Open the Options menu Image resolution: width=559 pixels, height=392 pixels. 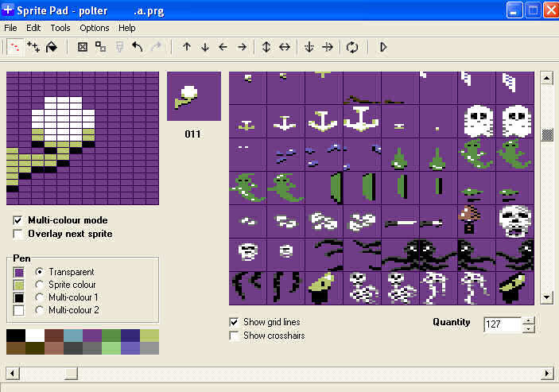(95, 28)
